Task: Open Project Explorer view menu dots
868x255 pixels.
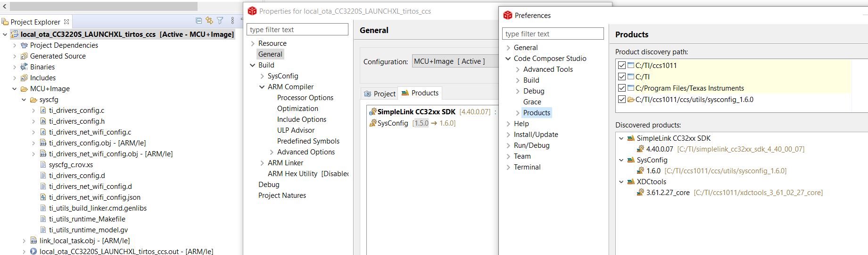Action: [232, 21]
